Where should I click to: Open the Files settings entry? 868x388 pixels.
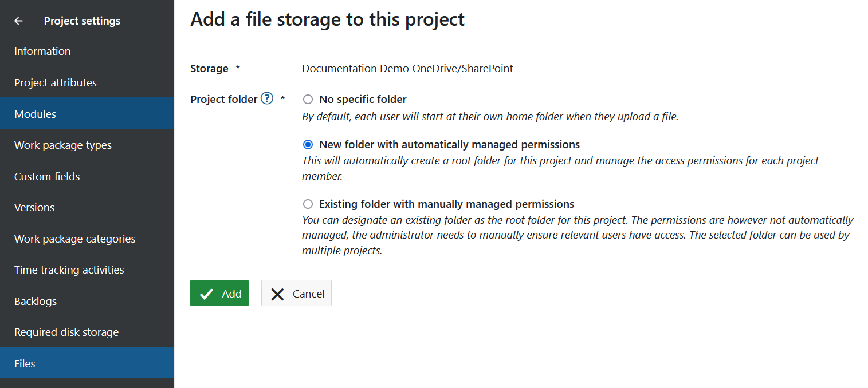click(x=25, y=363)
